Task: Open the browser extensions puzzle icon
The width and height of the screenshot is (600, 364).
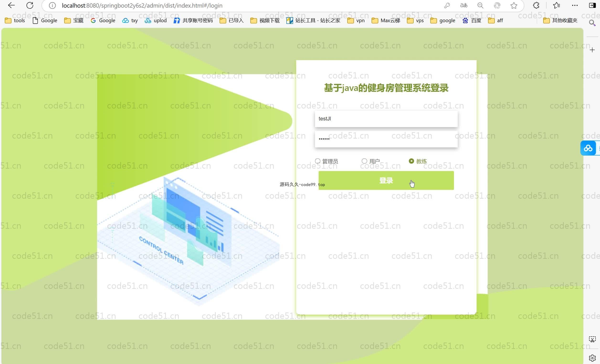Action: (536, 5)
